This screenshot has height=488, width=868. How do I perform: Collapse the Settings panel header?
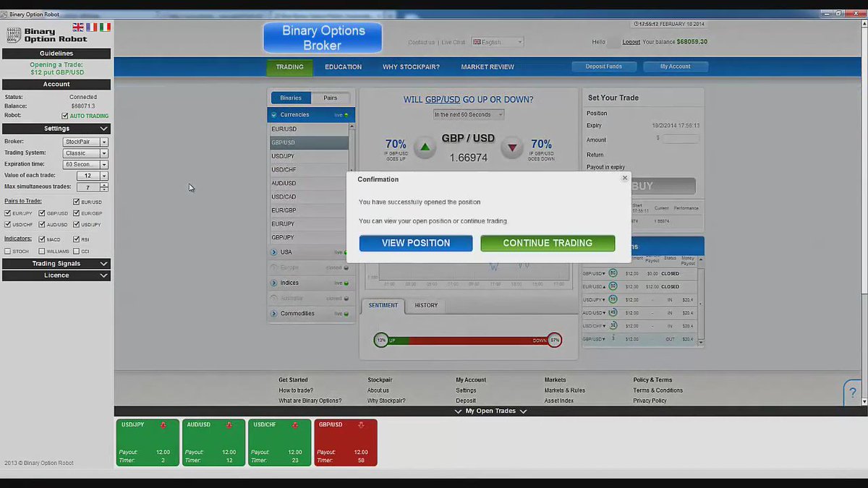56,129
